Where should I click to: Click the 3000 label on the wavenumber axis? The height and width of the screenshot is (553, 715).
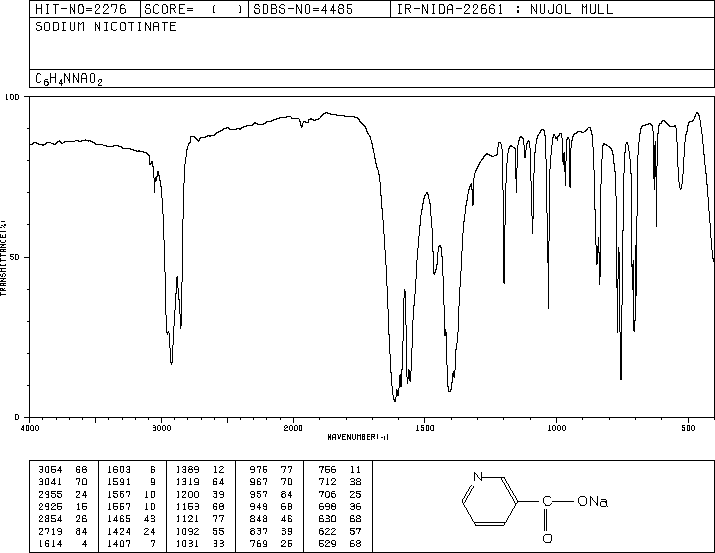pos(161,428)
